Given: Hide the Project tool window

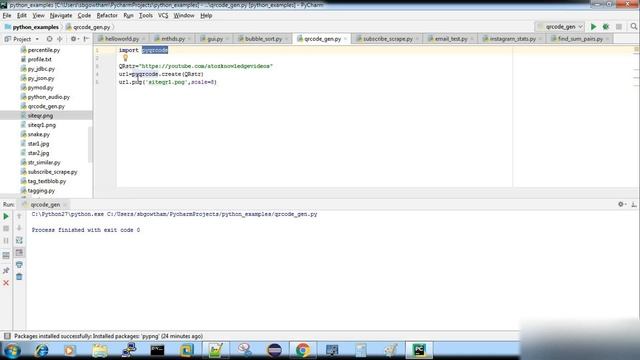Looking at the screenshot, I should (86, 39).
